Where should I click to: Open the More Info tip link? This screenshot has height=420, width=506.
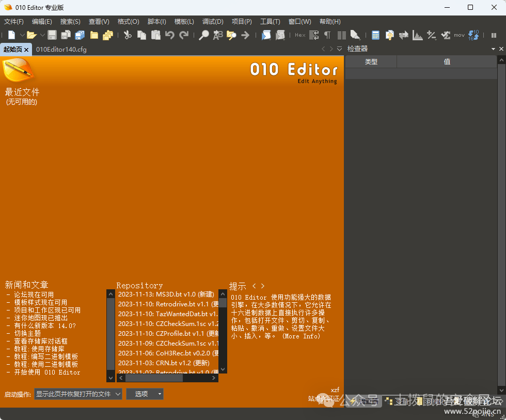tap(302, 336)
